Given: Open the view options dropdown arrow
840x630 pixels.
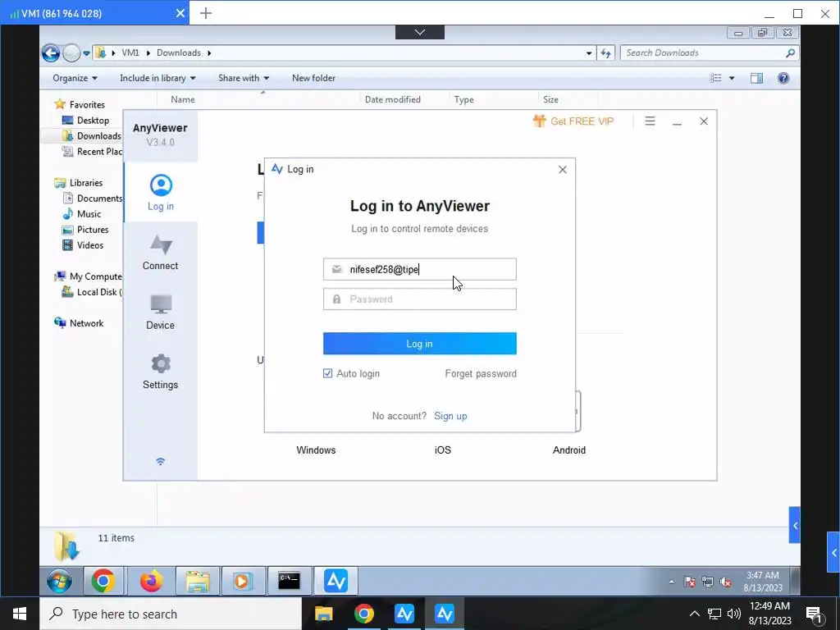Looking at the screenshot, I should pyautogui.click(x=732, y=78).
